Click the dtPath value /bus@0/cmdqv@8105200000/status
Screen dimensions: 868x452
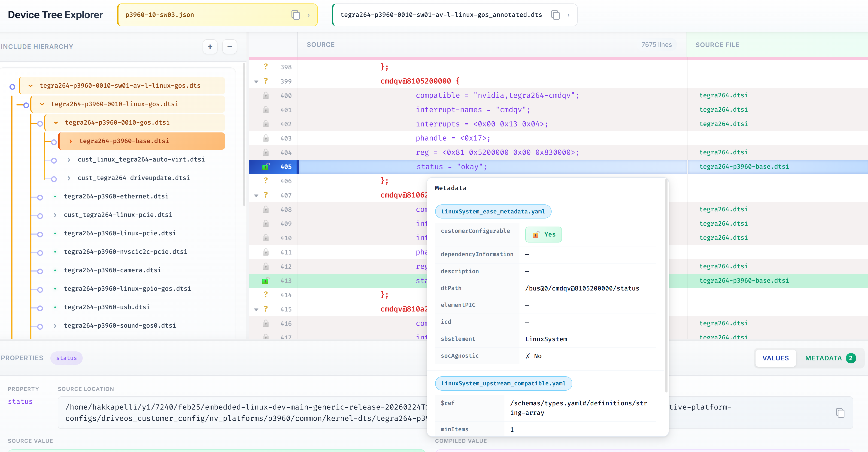[x=582, y=288]
